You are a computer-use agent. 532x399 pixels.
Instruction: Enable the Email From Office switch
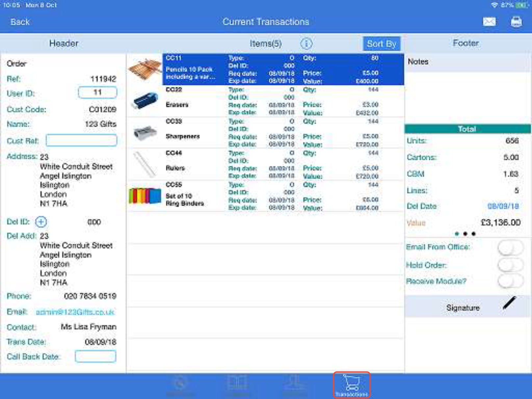pos(510,248)
